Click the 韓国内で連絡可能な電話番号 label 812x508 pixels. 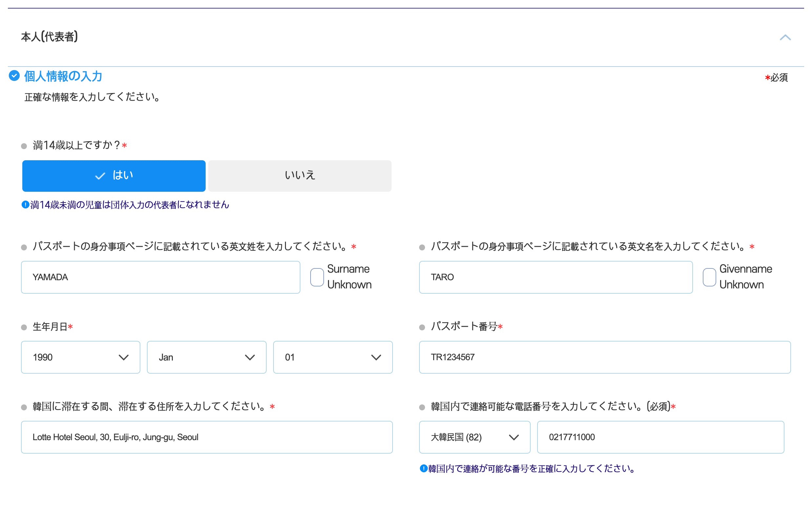pyautogui.click(x=550, y=406)
